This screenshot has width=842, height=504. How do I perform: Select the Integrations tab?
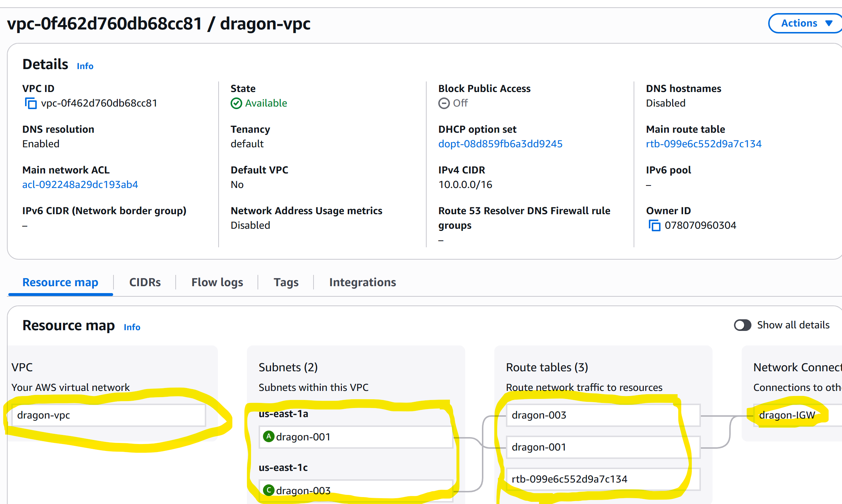click(x=362, y=282)
